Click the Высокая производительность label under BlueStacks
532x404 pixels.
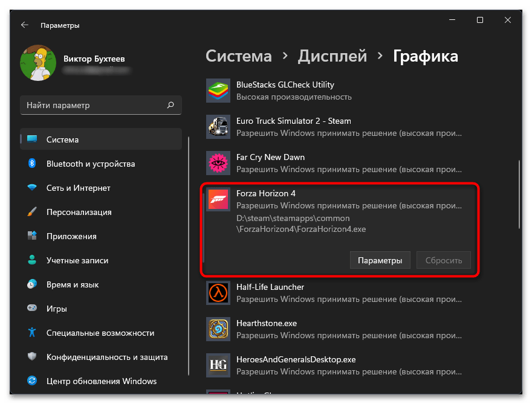[x=294, y=97]
